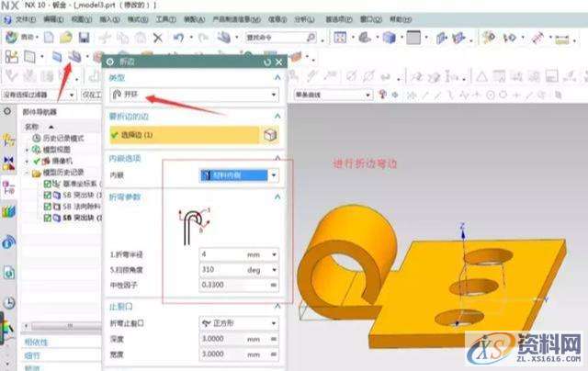Select the shaded blue cube render style icon
This screenshot has height=371, width=588.
pos(390,37)
